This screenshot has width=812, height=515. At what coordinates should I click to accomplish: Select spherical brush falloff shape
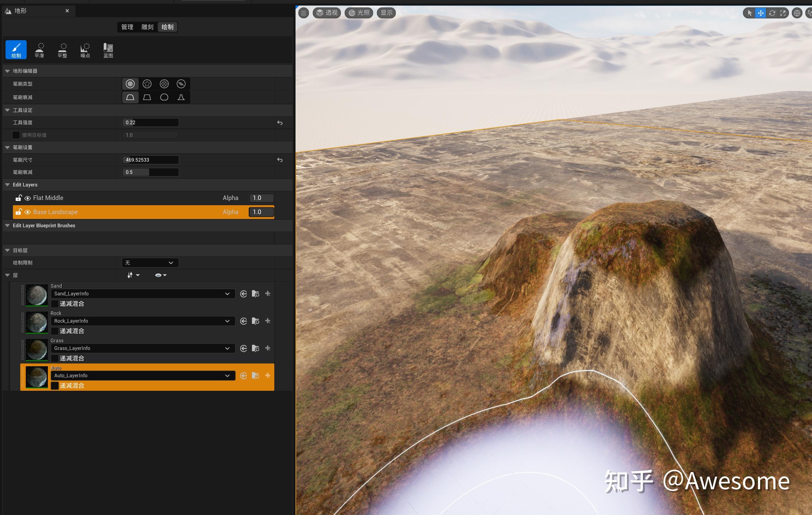pos(164,98)
